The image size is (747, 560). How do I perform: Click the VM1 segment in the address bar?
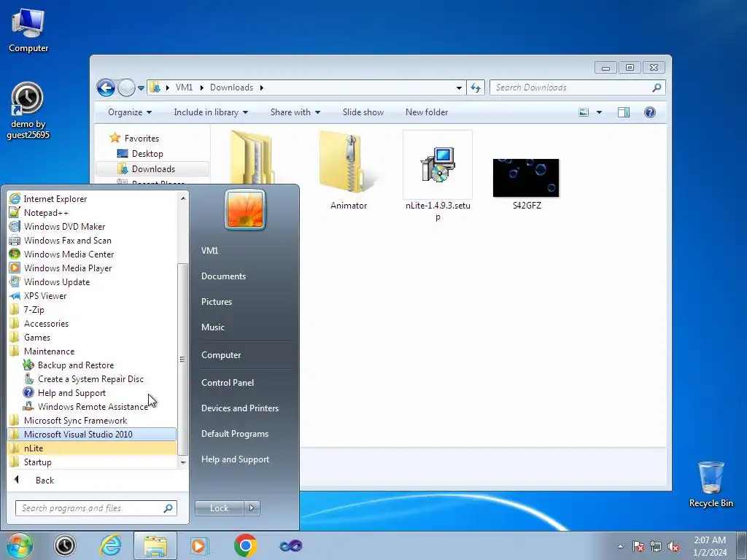(184, 87)
